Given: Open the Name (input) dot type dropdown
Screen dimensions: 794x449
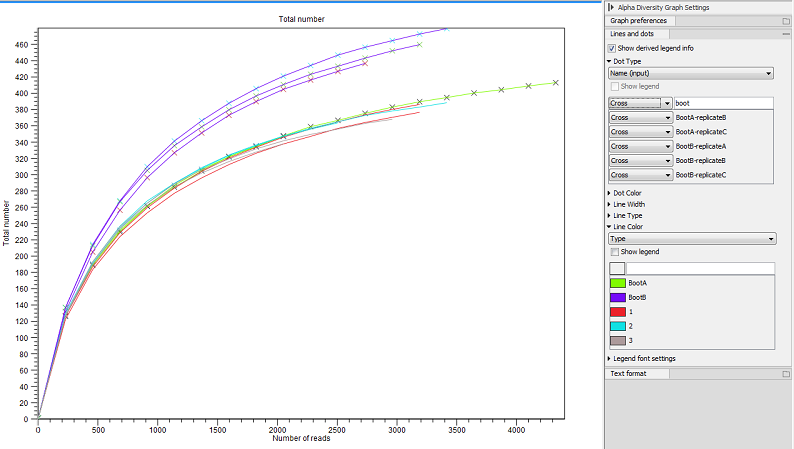Looking at the screenshot, I should coord(691,73).
